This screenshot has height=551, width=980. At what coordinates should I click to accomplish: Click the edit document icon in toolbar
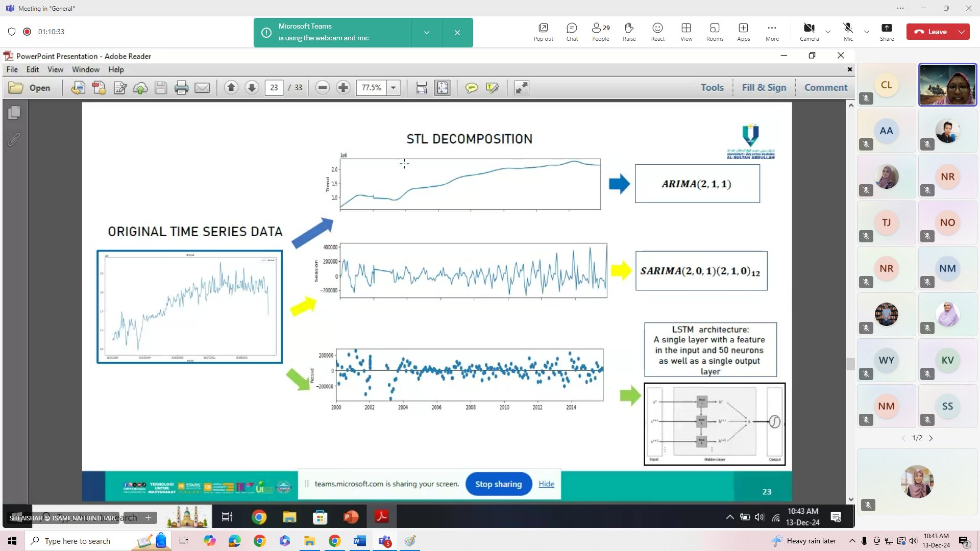click(x=120, y=88)
